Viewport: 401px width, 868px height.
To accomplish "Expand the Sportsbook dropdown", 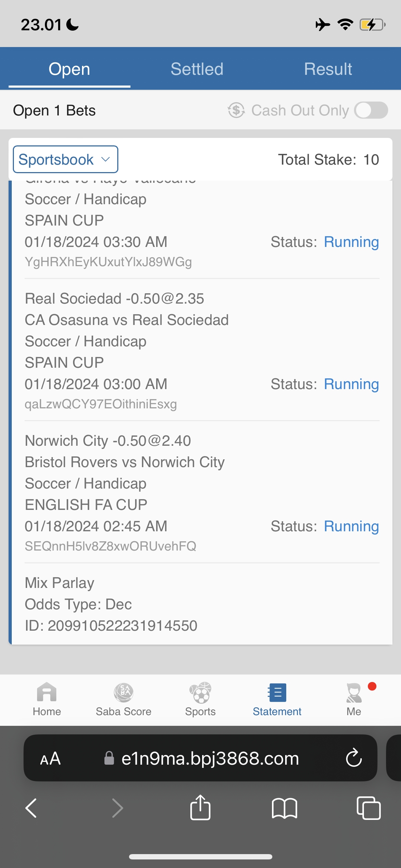I will 65,159.
